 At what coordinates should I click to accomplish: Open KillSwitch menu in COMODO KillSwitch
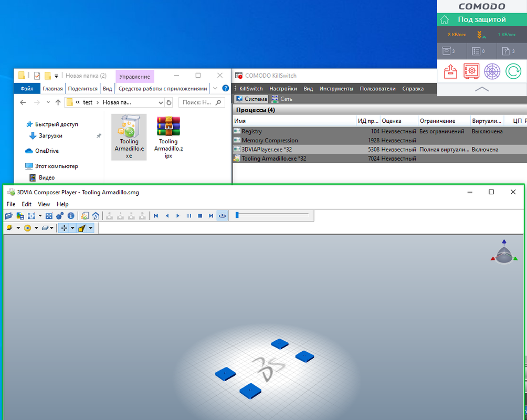[x=251, y=88]
